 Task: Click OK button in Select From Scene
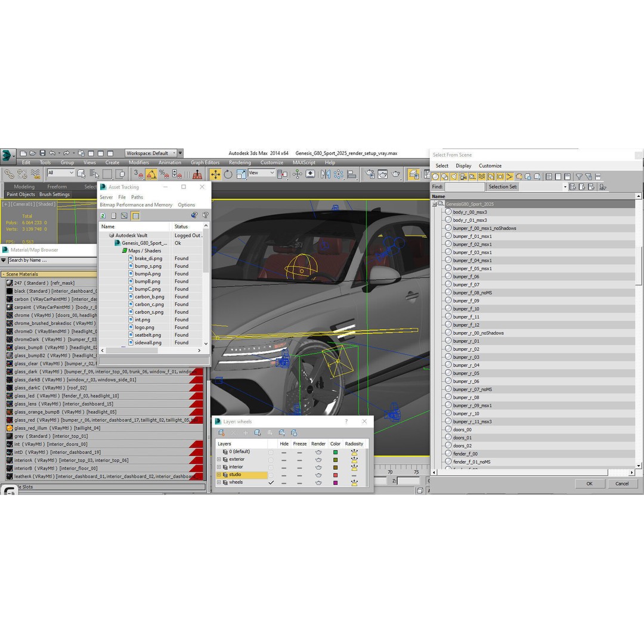[x=589, y=484]
